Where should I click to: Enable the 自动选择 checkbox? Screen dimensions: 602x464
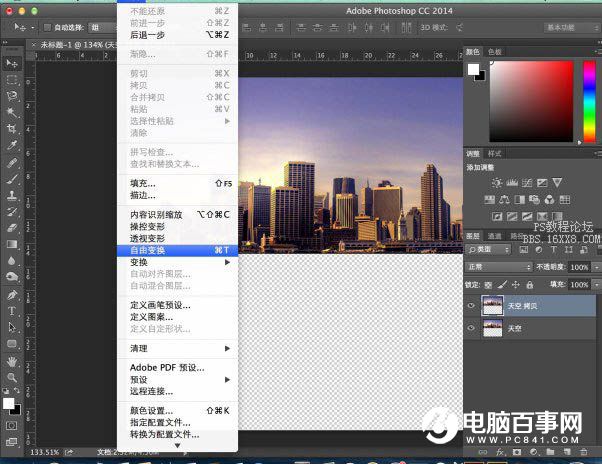coord(47,27)
